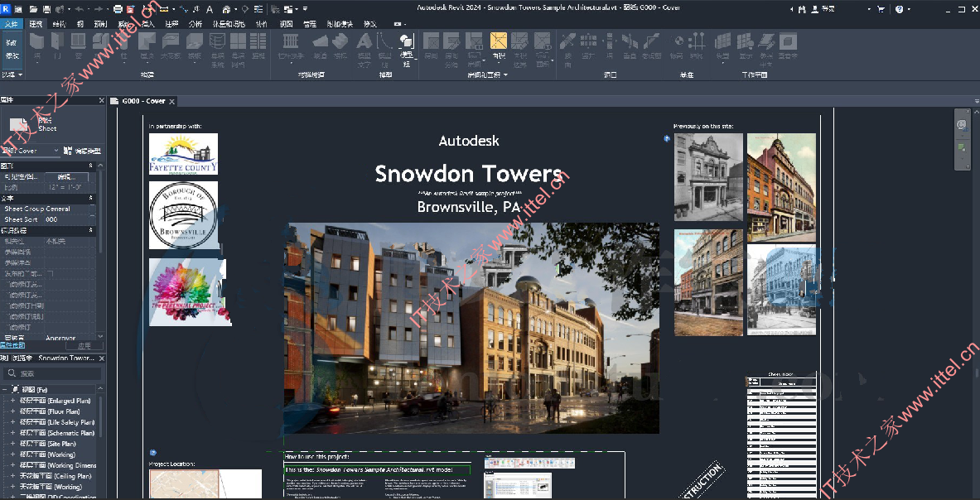Select the 楼层平面 (Life Safety Plan) row

(x=56, y=422)
